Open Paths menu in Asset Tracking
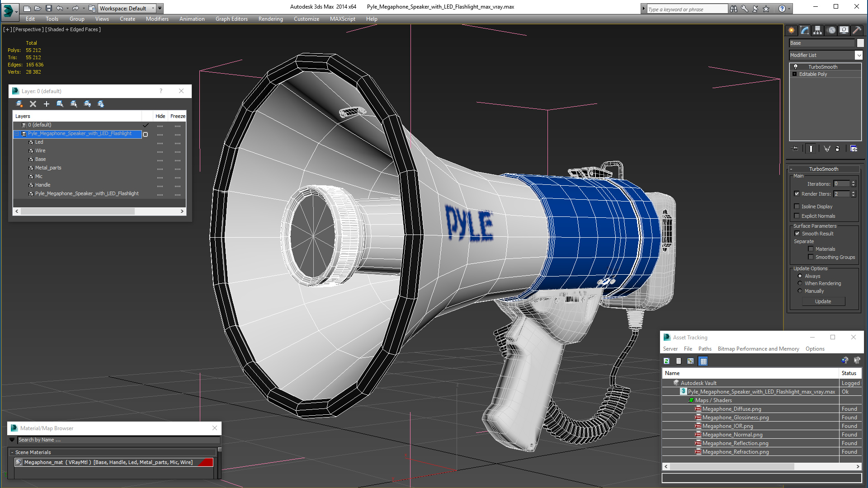The image size is (868, 488). click(x=704, y=349)
